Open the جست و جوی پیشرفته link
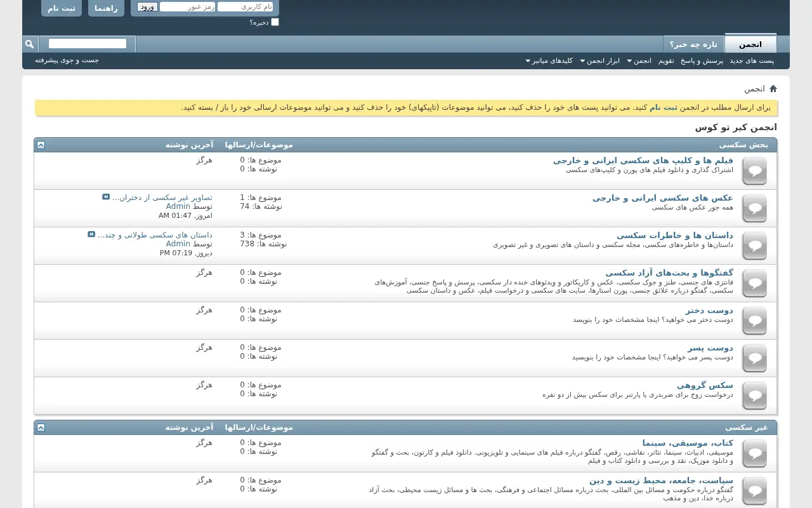Viewport: 812px width, 508px height. point(67,60)
